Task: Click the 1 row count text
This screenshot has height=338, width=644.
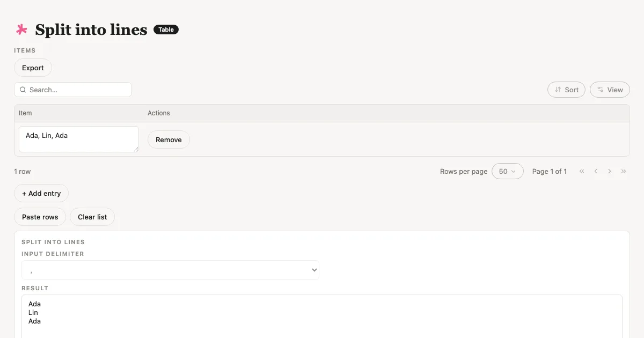Action: (22, 171)
